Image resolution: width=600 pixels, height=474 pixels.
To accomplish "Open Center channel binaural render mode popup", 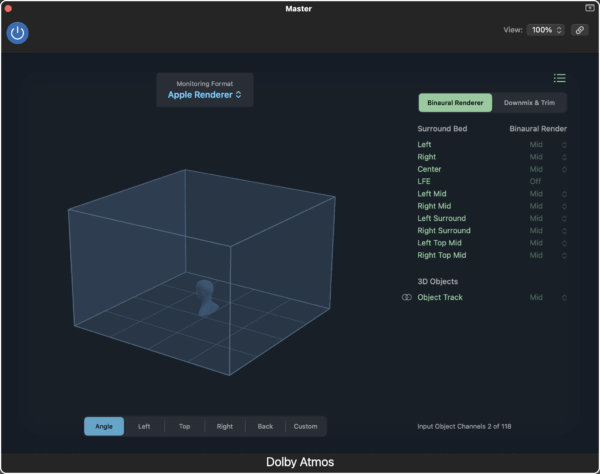I will point(548,169).
